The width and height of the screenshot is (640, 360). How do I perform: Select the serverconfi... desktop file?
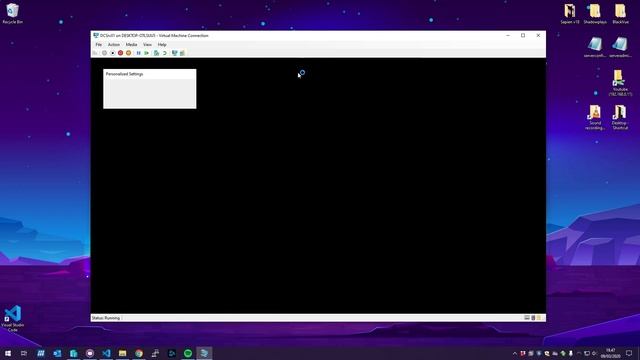coord(595,47)
